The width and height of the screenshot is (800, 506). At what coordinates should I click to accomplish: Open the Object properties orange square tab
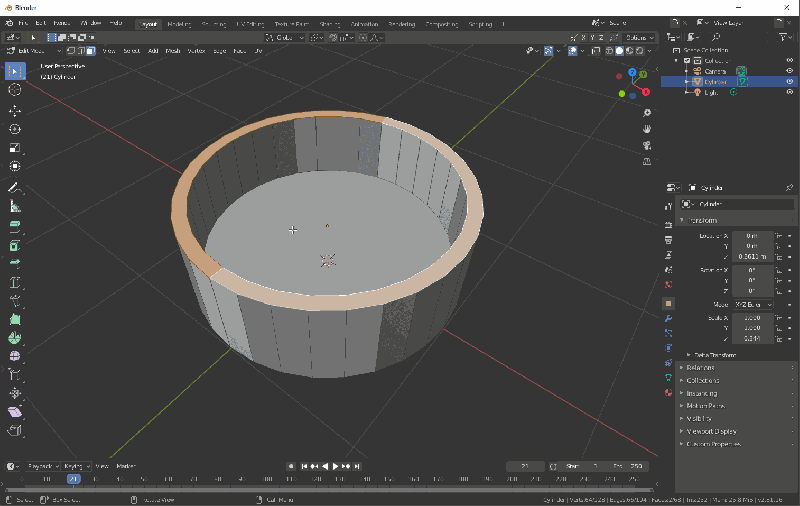668,303
